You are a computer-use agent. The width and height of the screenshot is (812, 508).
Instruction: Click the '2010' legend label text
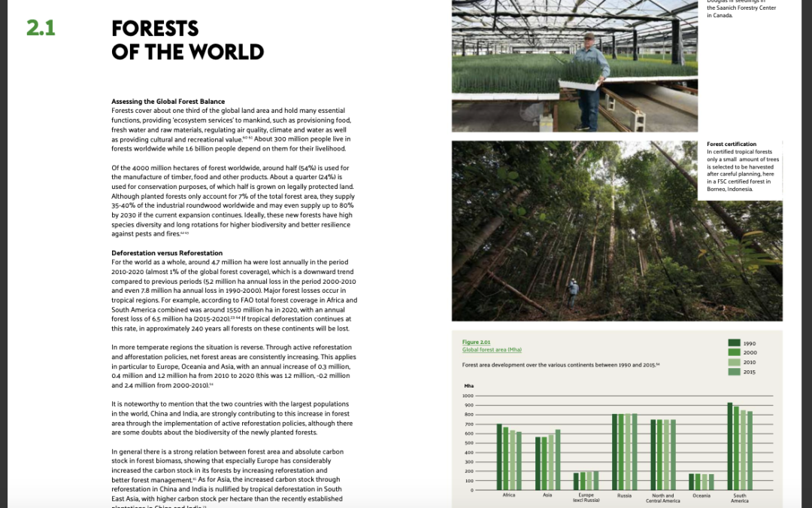tap(750, 362)
